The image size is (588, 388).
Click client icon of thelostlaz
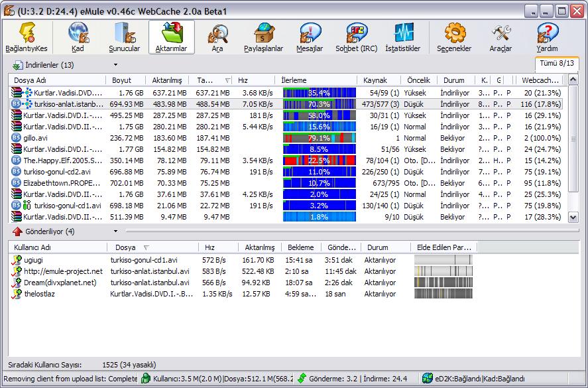17,294
